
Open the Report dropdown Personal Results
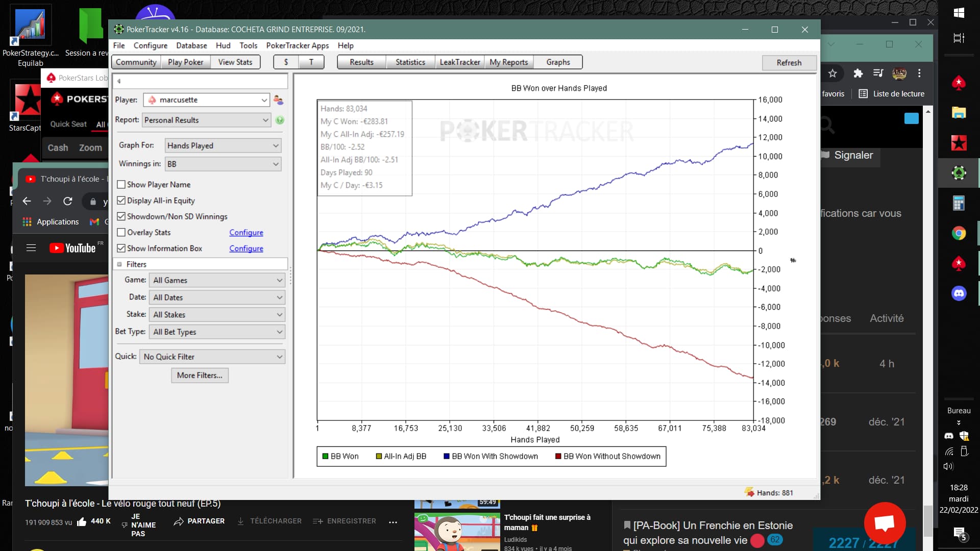(206, 120)
